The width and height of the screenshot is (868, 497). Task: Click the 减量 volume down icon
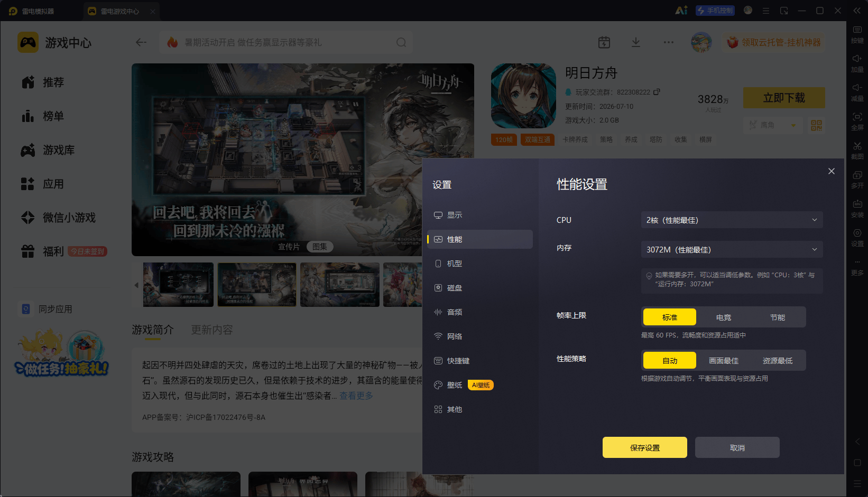[x=857, y=92]
